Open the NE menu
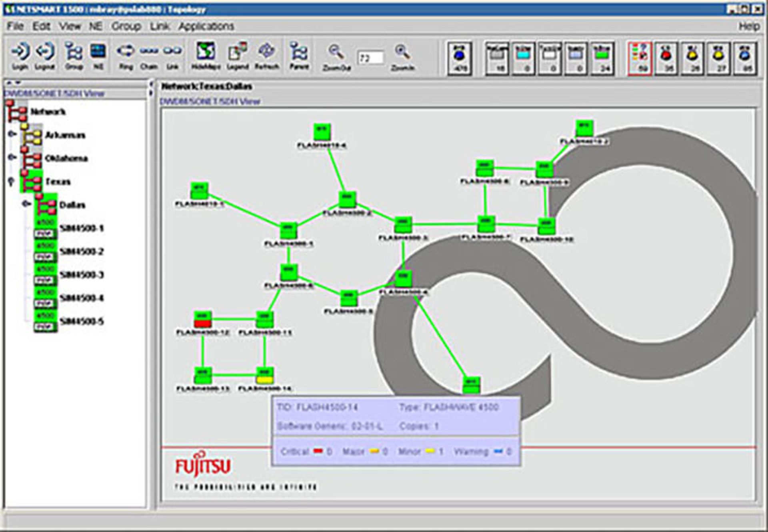Image resolution: width=768 pixels, height=532 pixels. coord(95,26)
